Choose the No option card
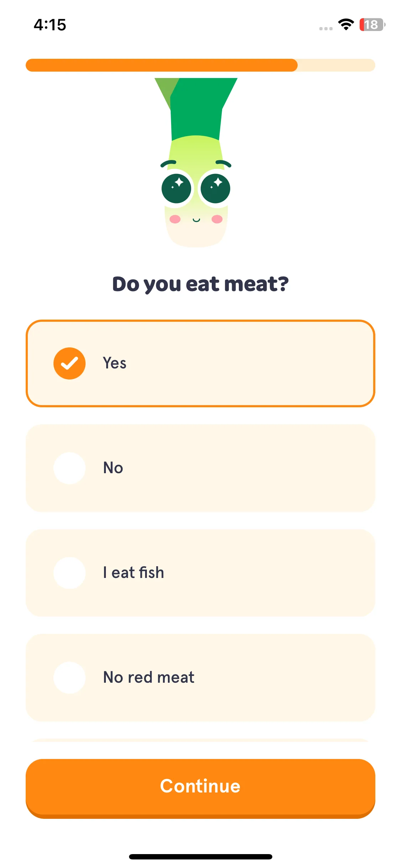 (x=200, y=468)
